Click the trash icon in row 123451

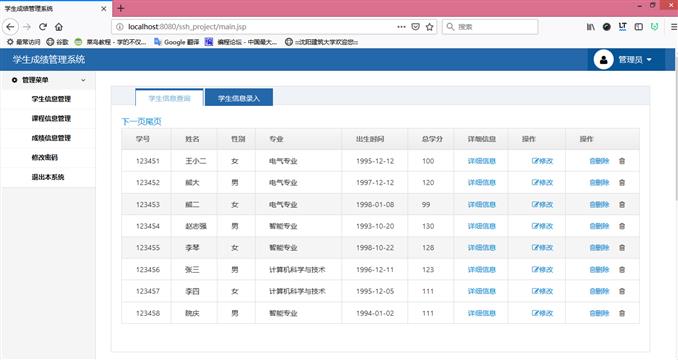click(622, 161)
